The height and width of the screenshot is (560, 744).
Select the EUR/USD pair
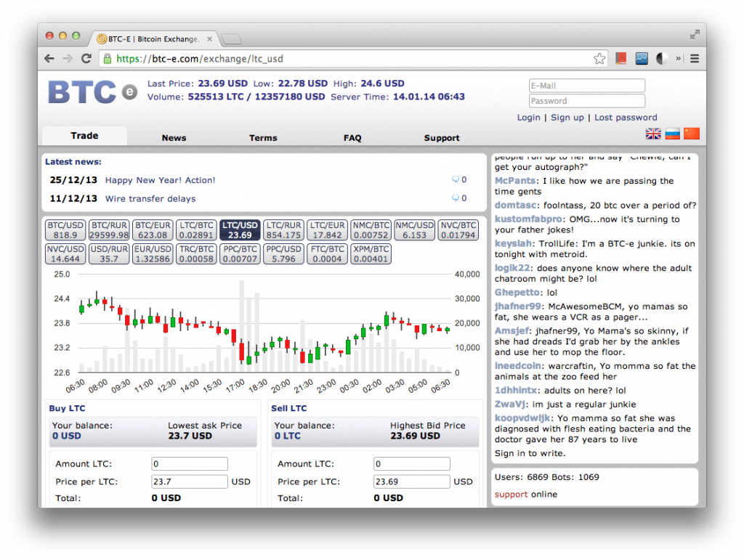153,253
